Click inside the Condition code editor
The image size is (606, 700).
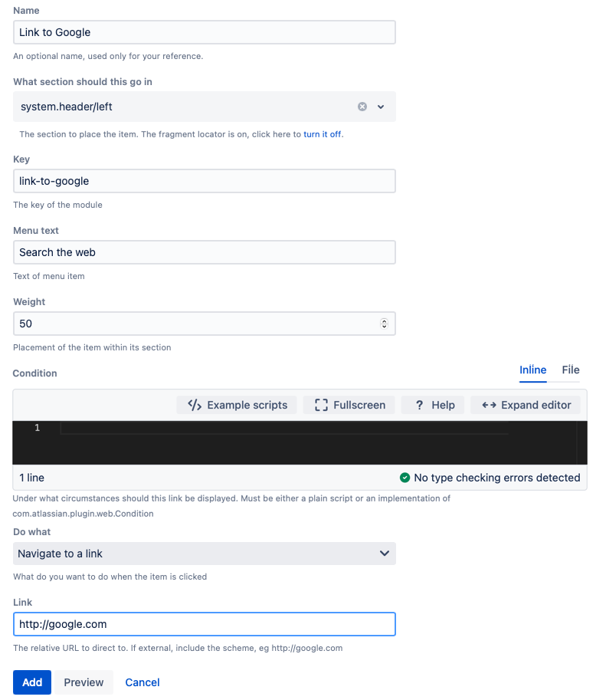[300, 442]
